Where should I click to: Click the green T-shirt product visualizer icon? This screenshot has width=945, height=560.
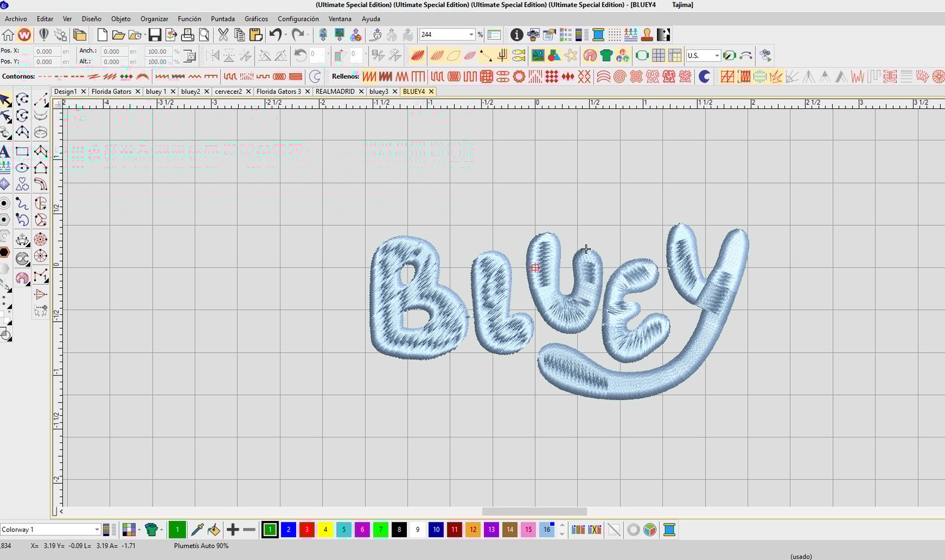606,55
